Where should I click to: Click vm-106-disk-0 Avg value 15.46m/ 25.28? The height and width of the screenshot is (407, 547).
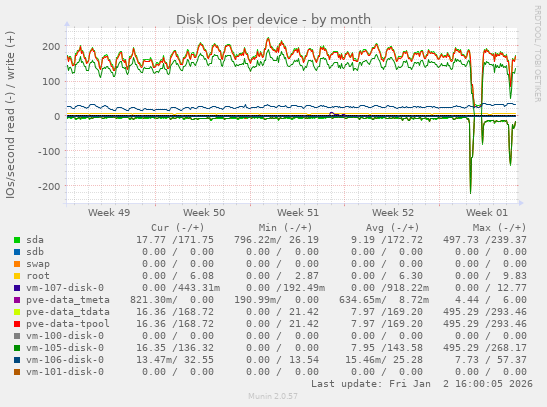pyautogui.click(x=384, y=360)
